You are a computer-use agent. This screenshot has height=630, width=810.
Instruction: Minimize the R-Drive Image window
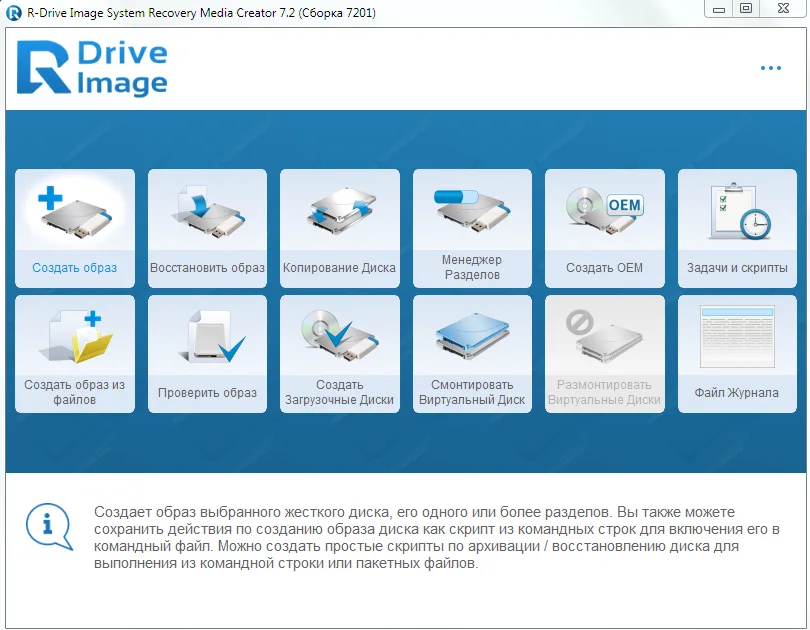click(x=718, y=9)
